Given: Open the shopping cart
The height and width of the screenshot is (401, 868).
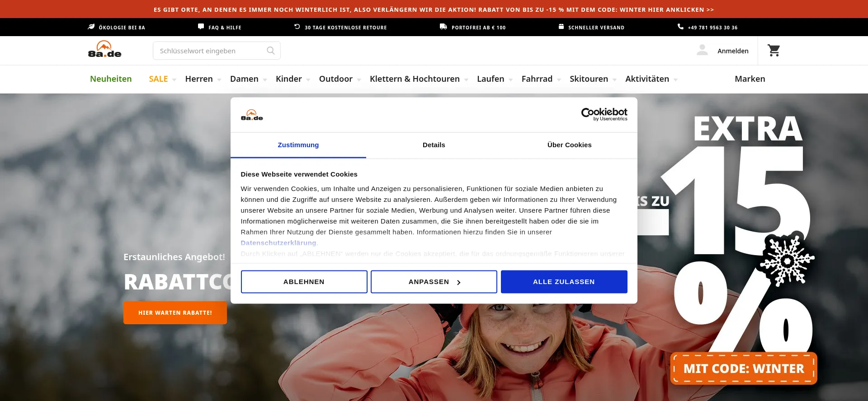Looking at the screenshot, I should click(x=774, y=50).
